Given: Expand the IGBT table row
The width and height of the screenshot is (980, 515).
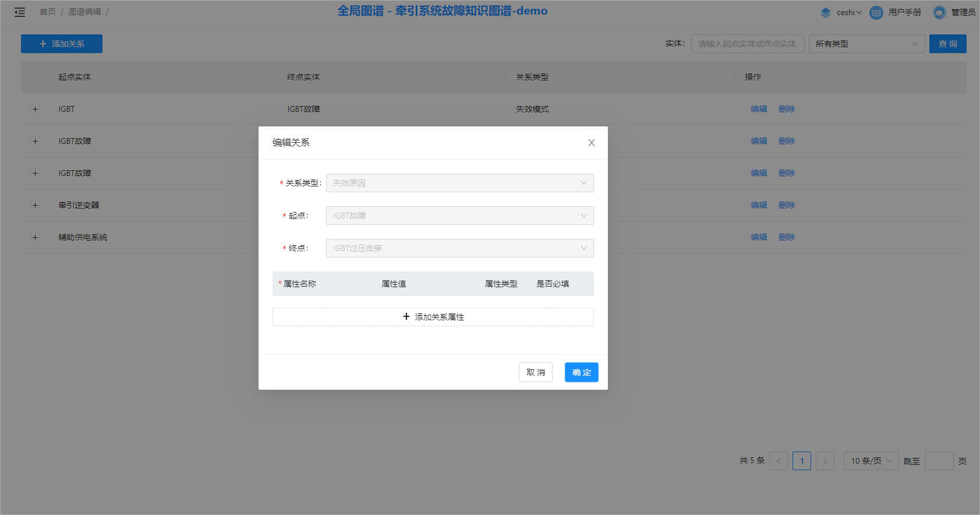Looking at the screenshot, I should pos(35,109).
